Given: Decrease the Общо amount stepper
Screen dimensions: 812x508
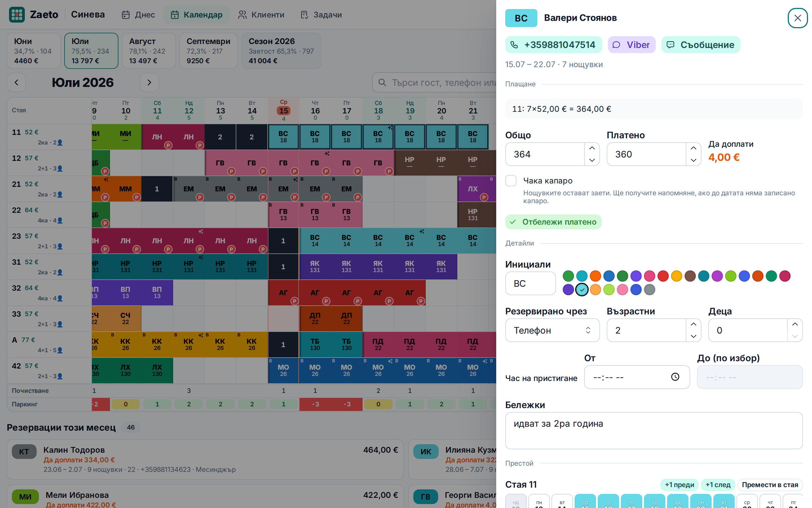Looking at the screenshot, I should click(x=592, y=160).
